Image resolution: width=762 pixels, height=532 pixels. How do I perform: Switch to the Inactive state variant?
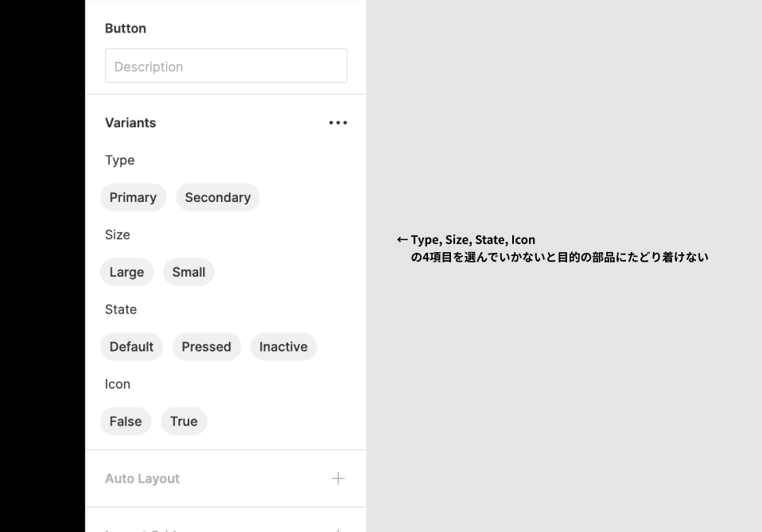point(283,347)
